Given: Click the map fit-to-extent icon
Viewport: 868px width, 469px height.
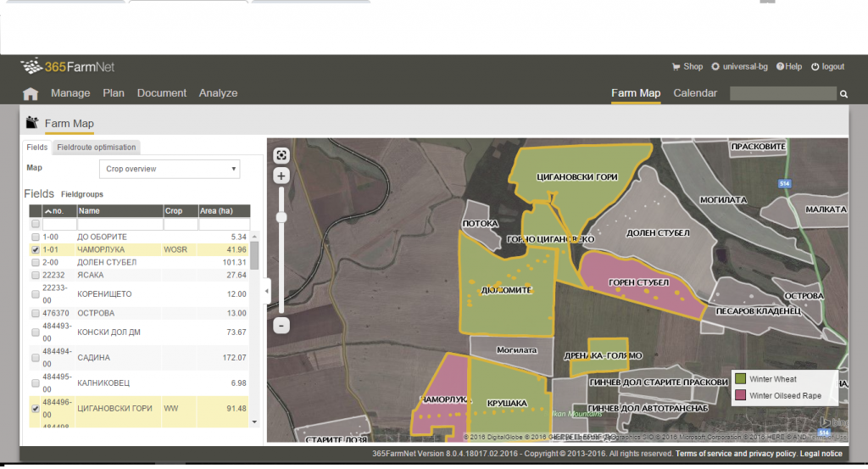Looking at the screenshot, I should 281,155.
